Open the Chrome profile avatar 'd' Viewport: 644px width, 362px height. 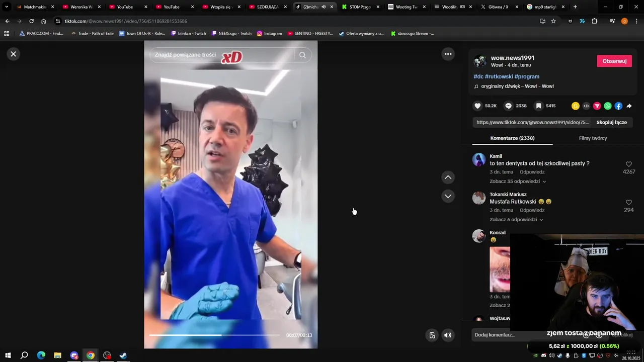click(x=624, y=21)
